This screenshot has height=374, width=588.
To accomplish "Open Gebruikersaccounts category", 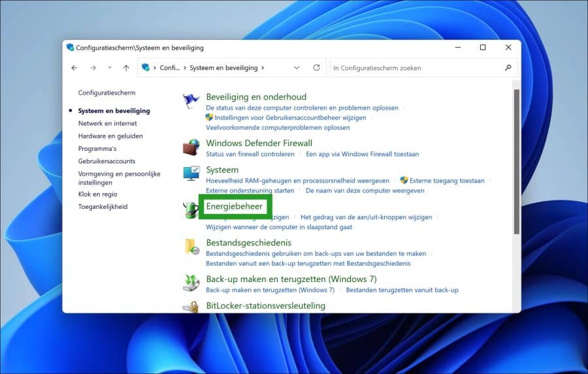I will [107, 161].
